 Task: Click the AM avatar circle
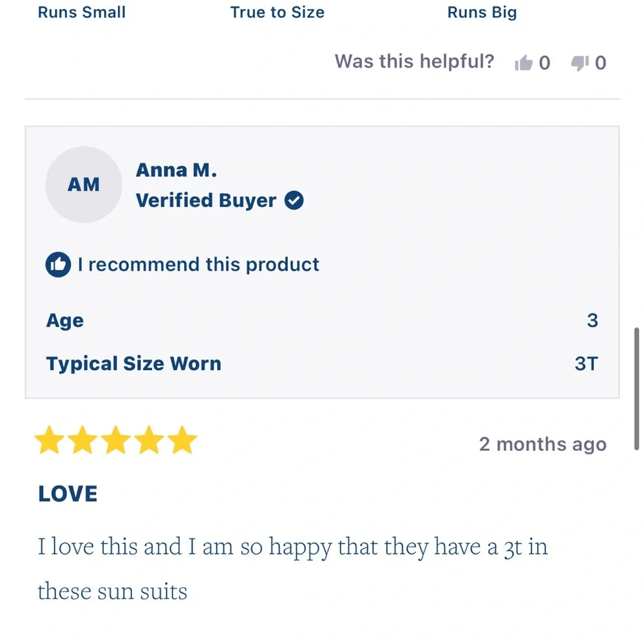pos(84,184)
